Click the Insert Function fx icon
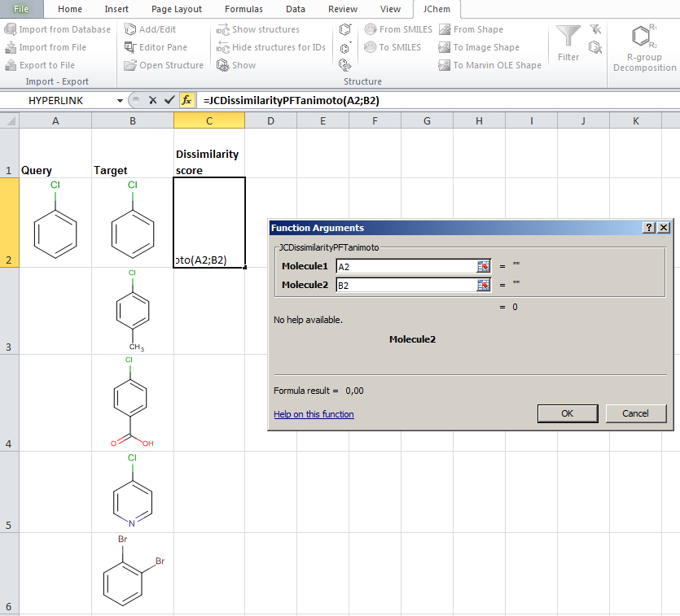Image resolution: width=680 pixels, height=616 pixels. (x=186, y=100)
